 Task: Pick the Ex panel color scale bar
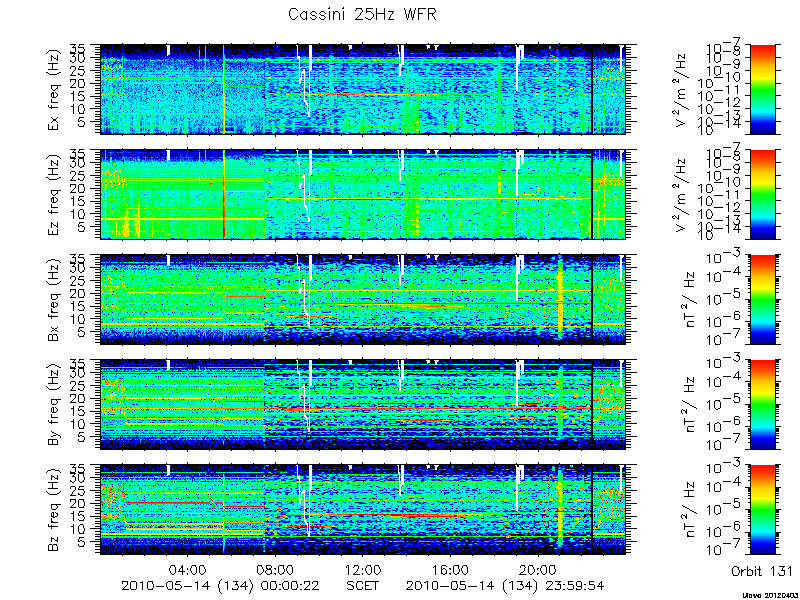762,89
